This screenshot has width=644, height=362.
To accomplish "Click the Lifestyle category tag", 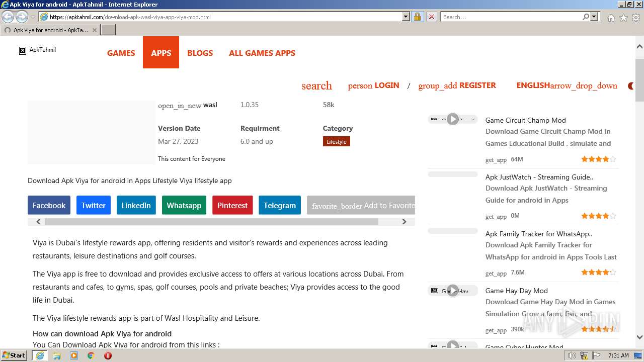I will 337,142.
